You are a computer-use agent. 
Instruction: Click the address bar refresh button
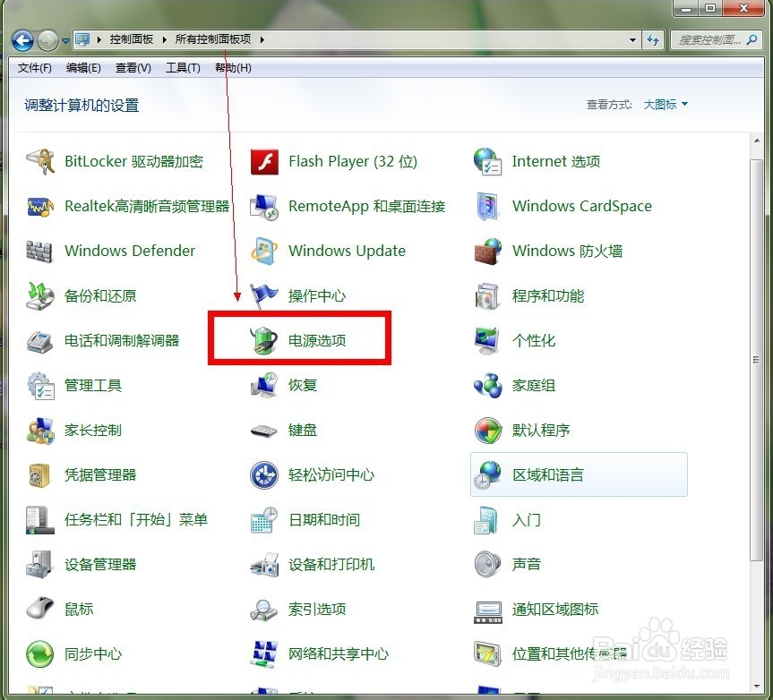[653, 40]
